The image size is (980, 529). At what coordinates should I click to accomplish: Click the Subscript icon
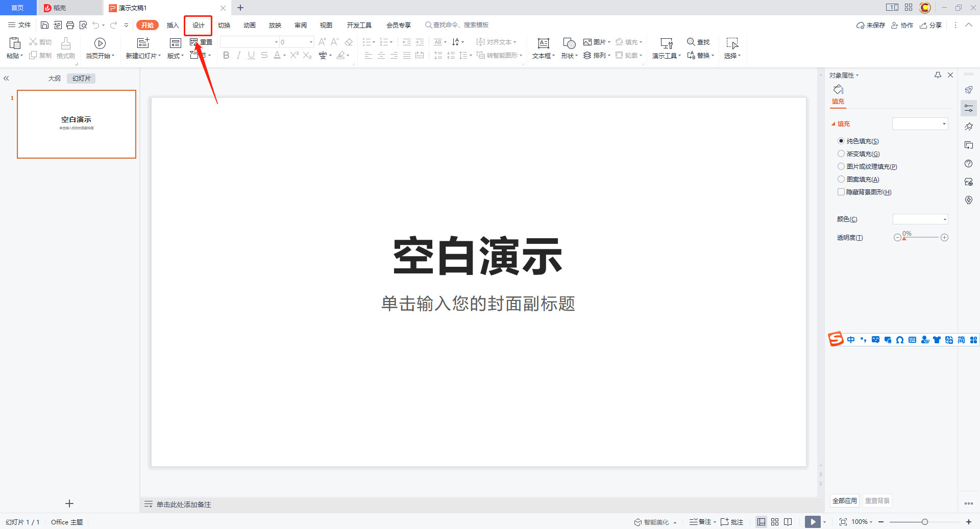click(x=307, y=55)
